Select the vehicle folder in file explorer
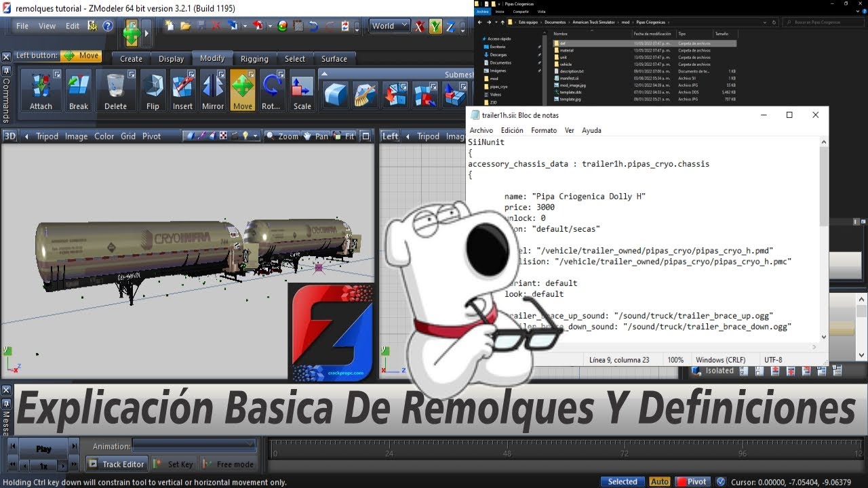This screenshot has width=868, height=488. [566, 64]
